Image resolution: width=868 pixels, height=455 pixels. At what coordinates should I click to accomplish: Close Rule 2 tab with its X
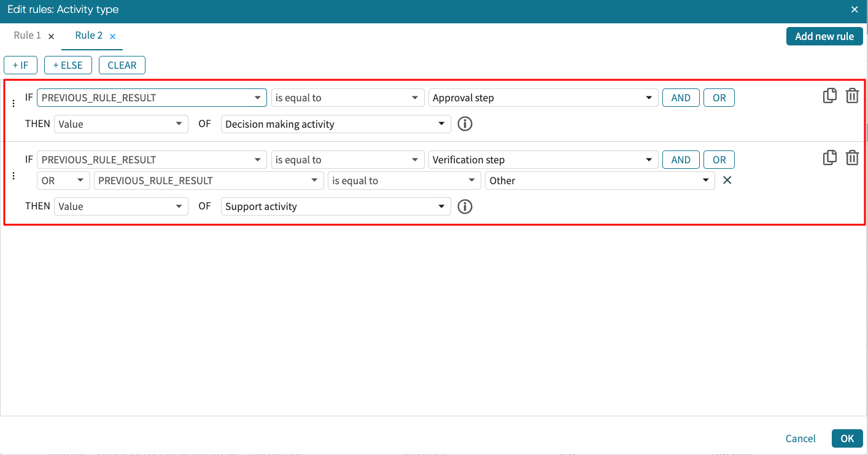[x=112, y=36]
